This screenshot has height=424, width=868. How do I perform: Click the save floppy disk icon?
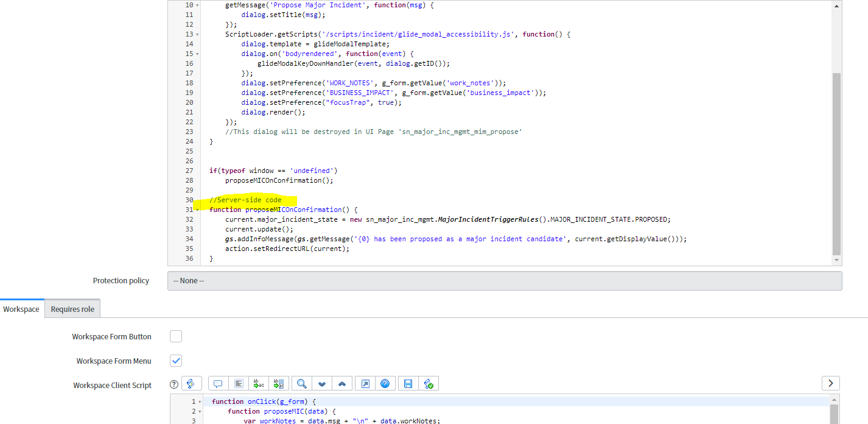408,384
